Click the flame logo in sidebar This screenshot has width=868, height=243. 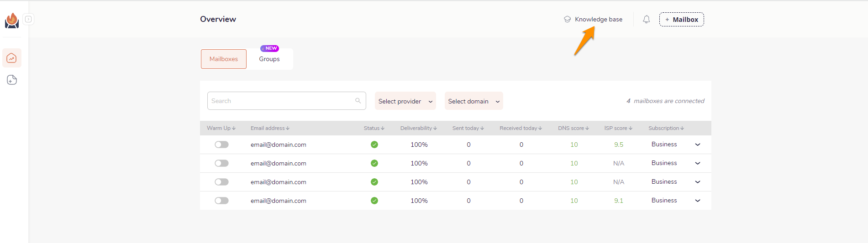[12, 21]
